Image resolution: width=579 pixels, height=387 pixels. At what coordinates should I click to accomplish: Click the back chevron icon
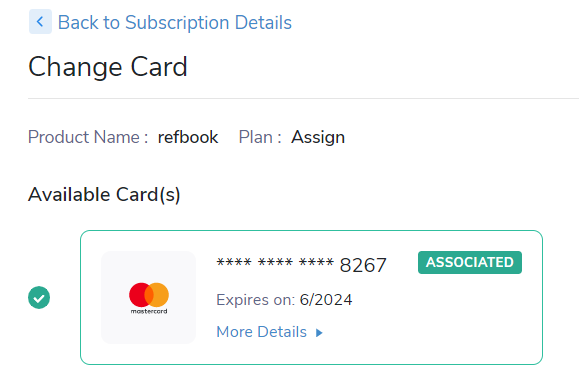click(x=40, y=22)
